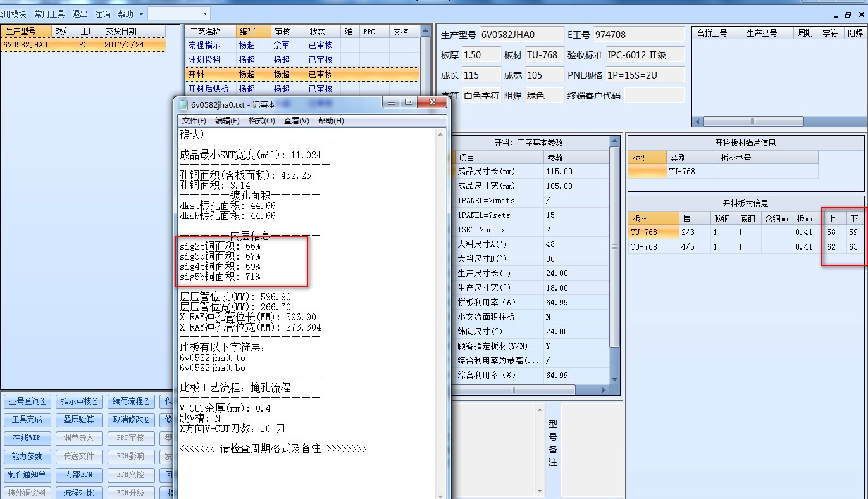Click the Notepad document icon in title bar
This screenshot has width=868, height=499.
(183, 104)
